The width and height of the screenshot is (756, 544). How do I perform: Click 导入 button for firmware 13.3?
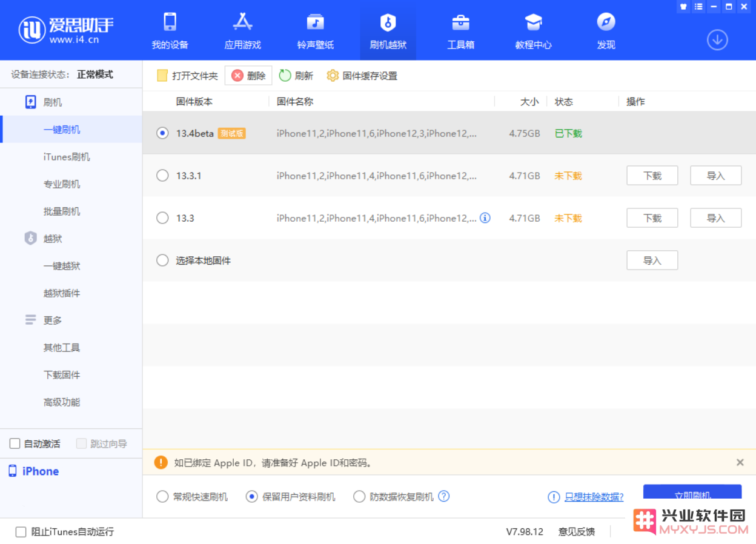click(716, 218)
